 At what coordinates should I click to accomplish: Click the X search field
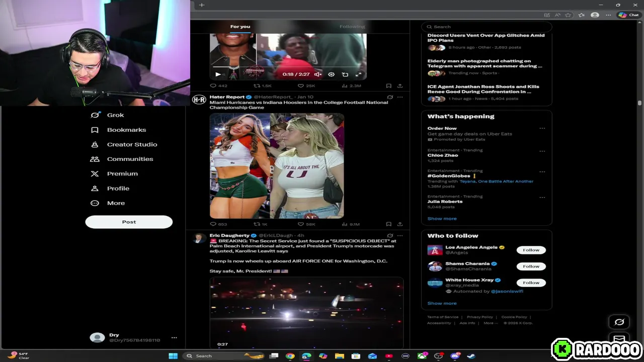[486, 27]
